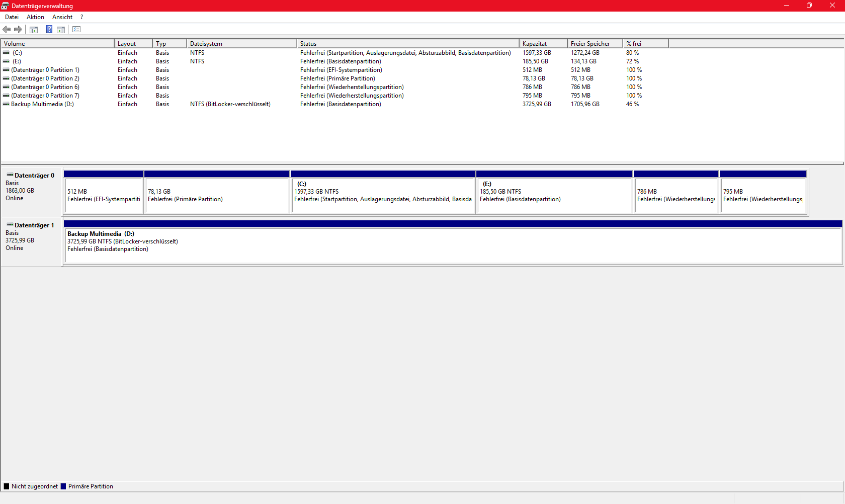Click drive icon of Datenträger 0 Partition 6 row

click(6, 87)
